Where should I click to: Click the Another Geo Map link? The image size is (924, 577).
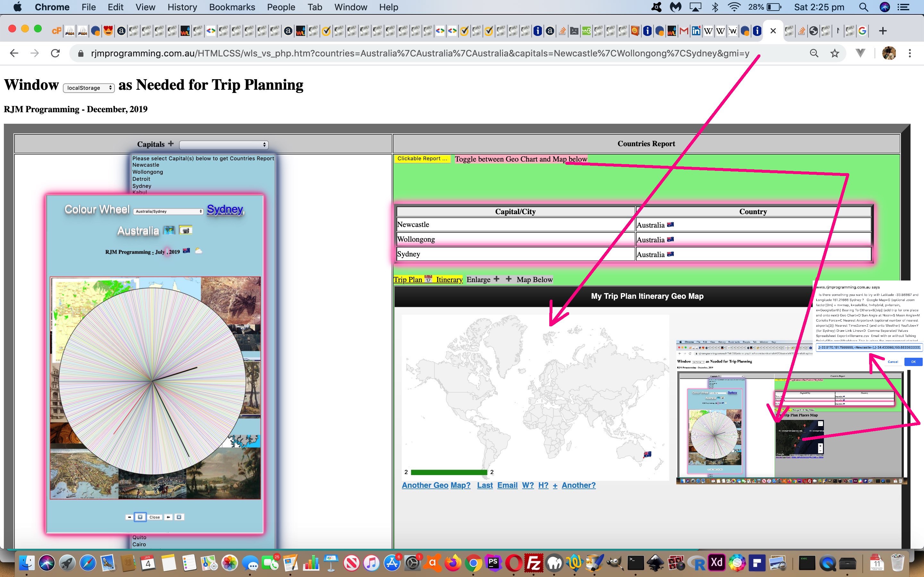pyautogui.click(x=437, y=485)
